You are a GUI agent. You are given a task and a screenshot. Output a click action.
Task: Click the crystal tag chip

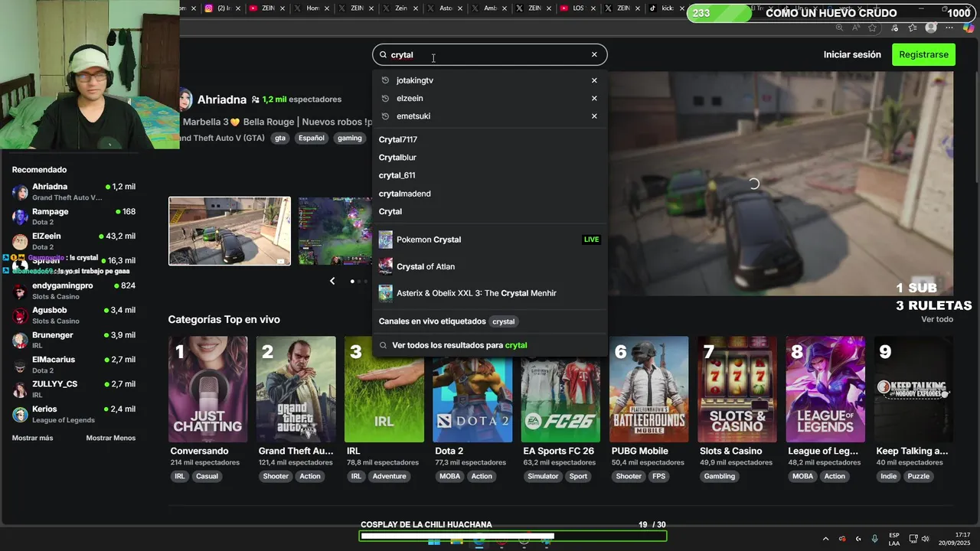click(x=503, y=321)
